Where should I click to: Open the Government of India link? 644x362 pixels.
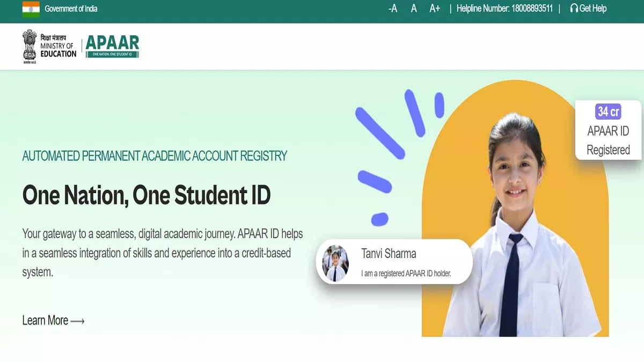click(71, 9)
